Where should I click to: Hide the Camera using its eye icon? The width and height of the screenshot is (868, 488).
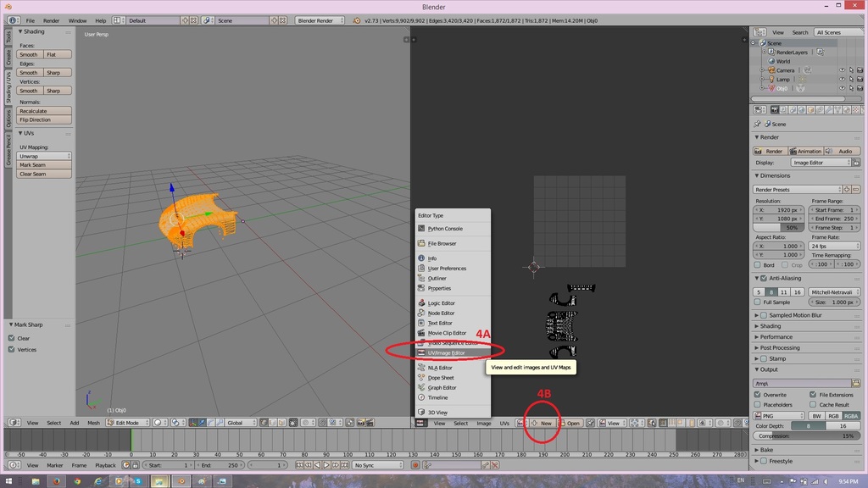point(842,70)
